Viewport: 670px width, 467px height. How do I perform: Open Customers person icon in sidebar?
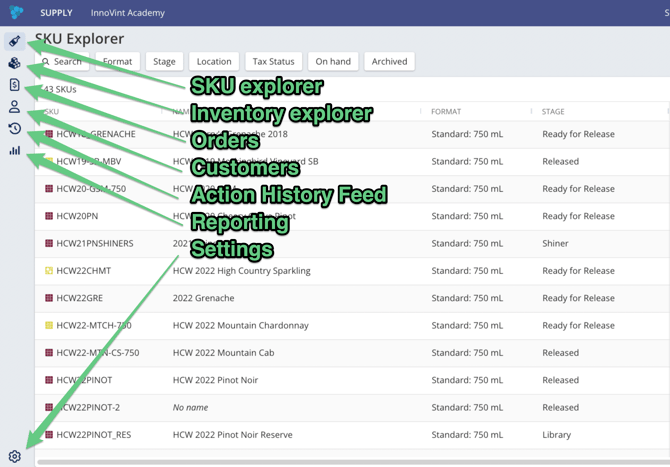pyautogui.click(x=15, y=106)
